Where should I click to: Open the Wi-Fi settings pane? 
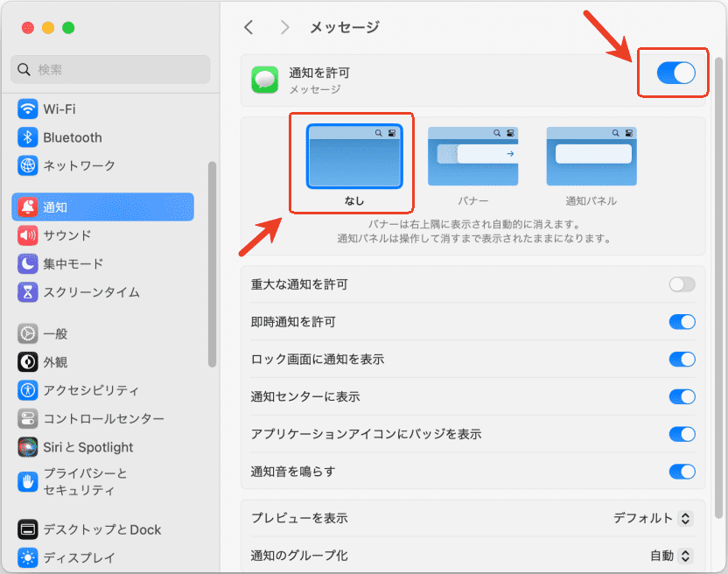coord(102,109)
